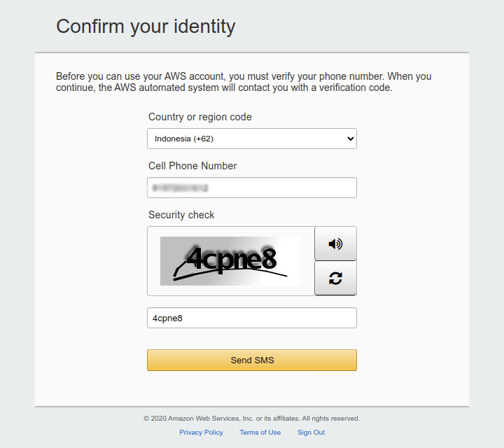Click the Country or region code label
Image resolution: width=504 pixels, height=448 pixels.
(199, 117)
